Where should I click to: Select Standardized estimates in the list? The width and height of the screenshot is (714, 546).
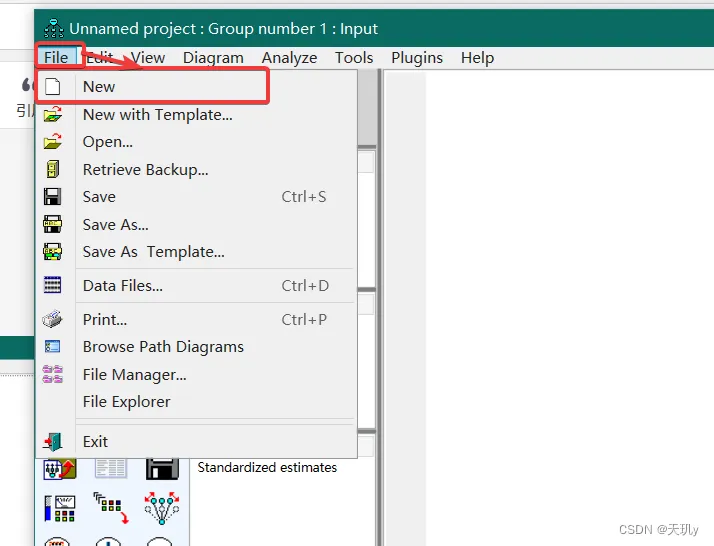(x=267, y=468)
